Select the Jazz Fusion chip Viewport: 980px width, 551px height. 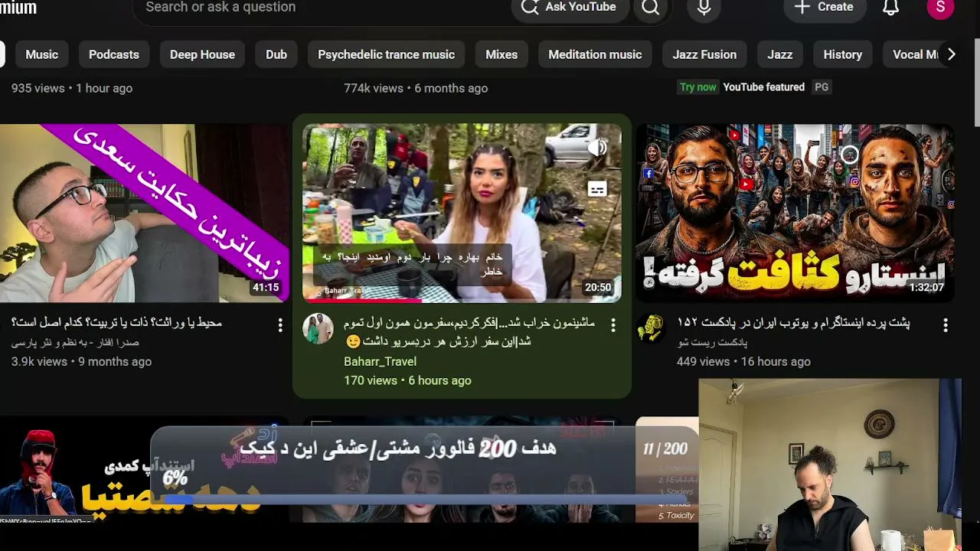(704, 54)
